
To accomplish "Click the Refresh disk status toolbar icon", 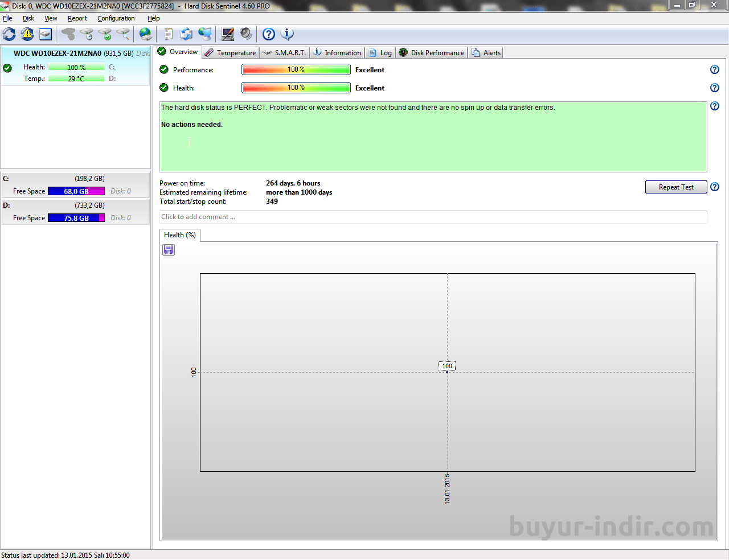I will pos(9,34).
